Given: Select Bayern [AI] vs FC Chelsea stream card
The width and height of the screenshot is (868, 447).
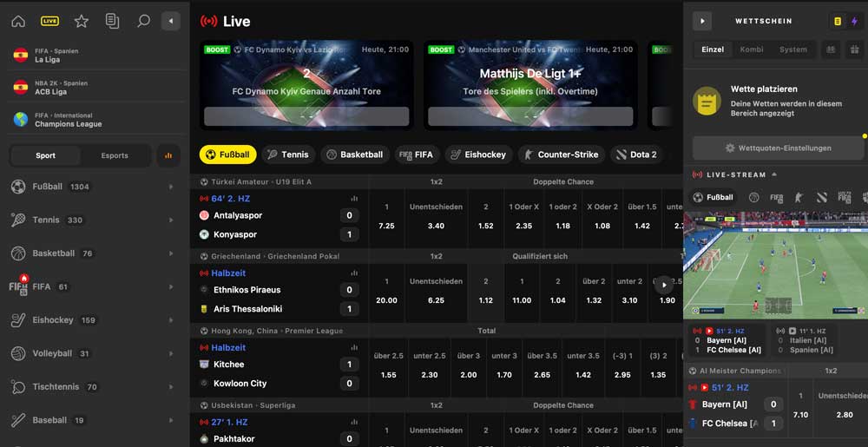Looking at the screenshot, I should tap(726, 340).
